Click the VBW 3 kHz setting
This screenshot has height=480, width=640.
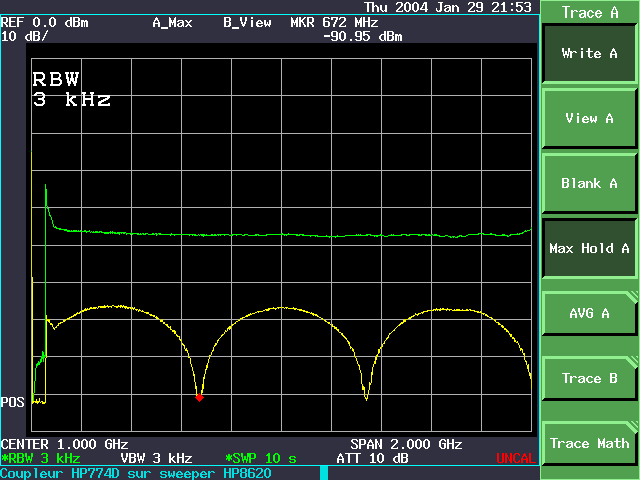point(156,458)
